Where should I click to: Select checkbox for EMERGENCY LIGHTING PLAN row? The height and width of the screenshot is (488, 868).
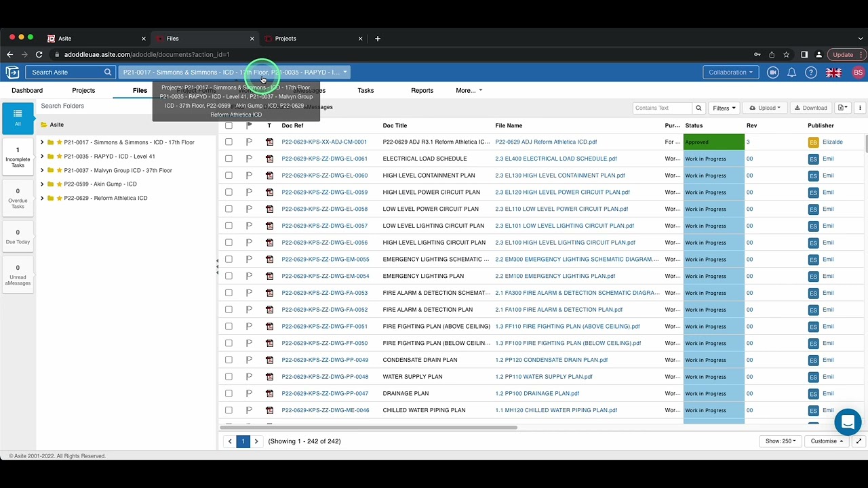[229, 276]
